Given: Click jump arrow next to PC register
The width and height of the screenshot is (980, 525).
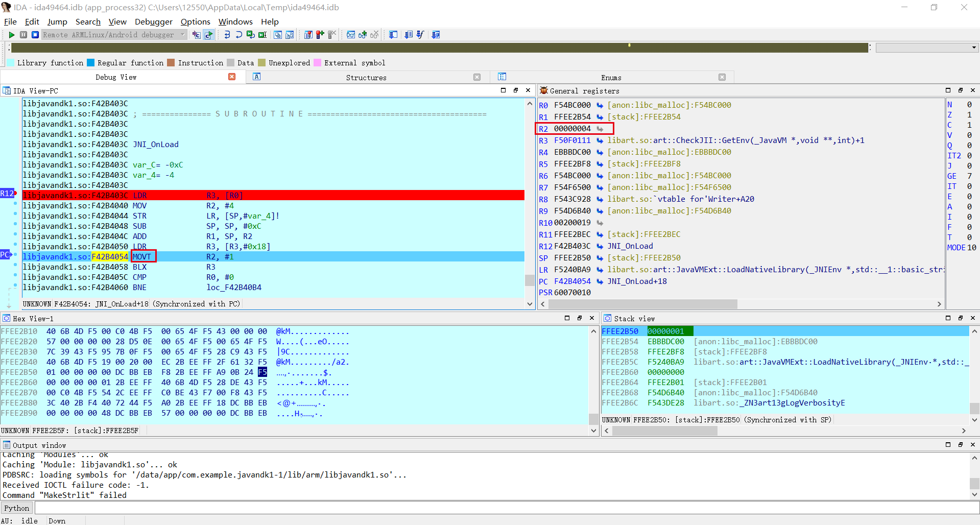Looking at the screenshot, I should (x=600, y=281).
